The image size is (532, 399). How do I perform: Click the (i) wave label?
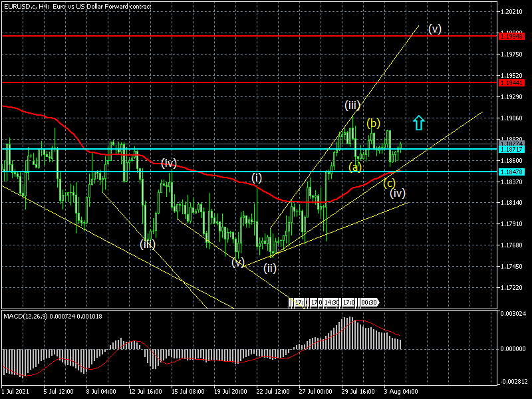point(257,177)
